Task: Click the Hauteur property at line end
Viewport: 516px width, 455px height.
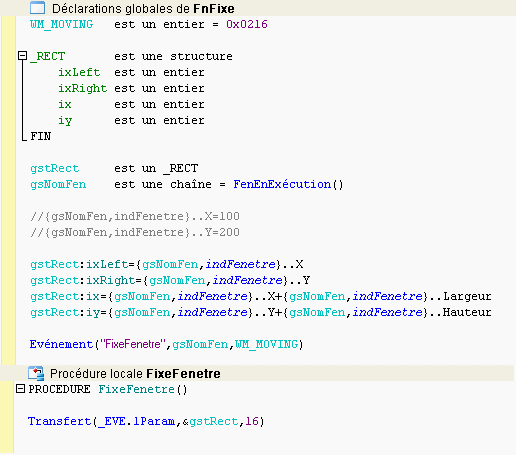Action: pyautogui.click(x=467, y=312)
